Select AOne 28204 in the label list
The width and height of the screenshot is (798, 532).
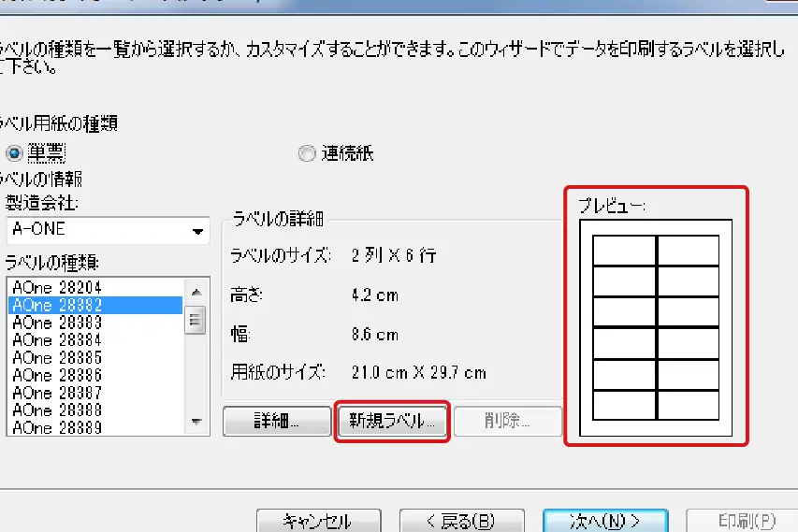(x=57, y=288)
